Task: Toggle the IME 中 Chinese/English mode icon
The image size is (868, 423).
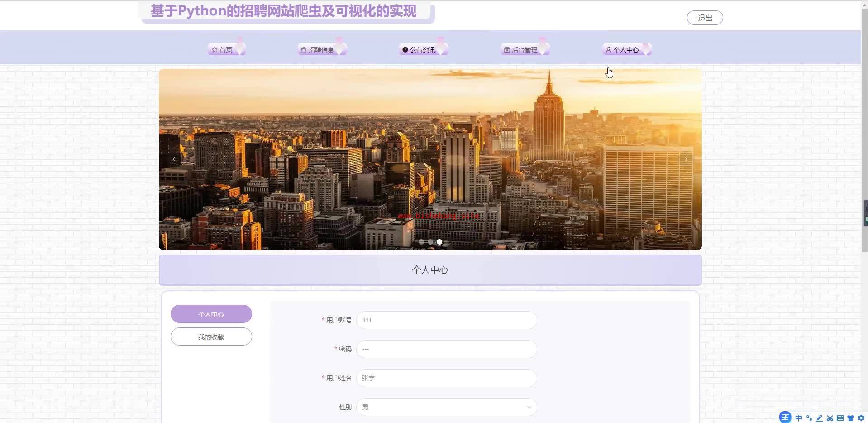Action: 799,418
